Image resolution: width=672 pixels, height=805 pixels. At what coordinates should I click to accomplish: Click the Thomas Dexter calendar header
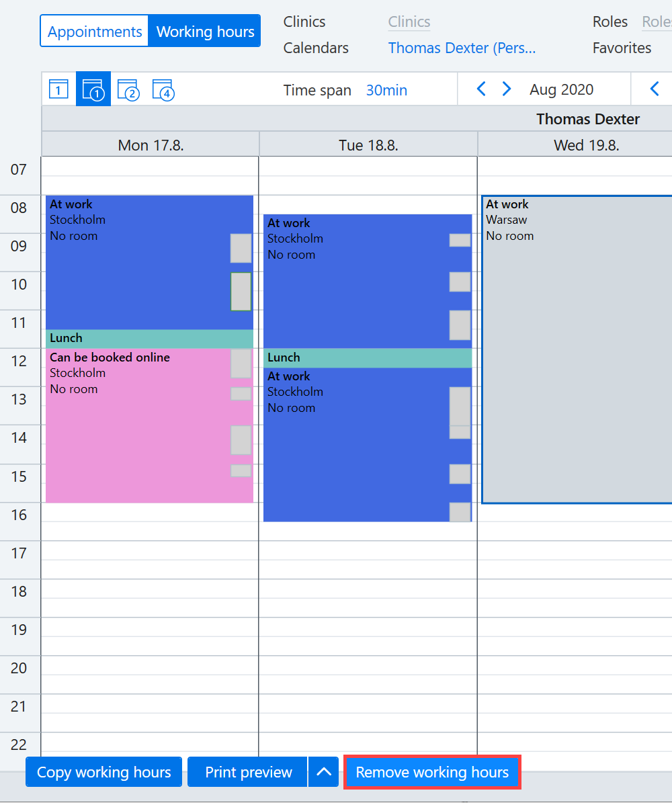[588, 119]
